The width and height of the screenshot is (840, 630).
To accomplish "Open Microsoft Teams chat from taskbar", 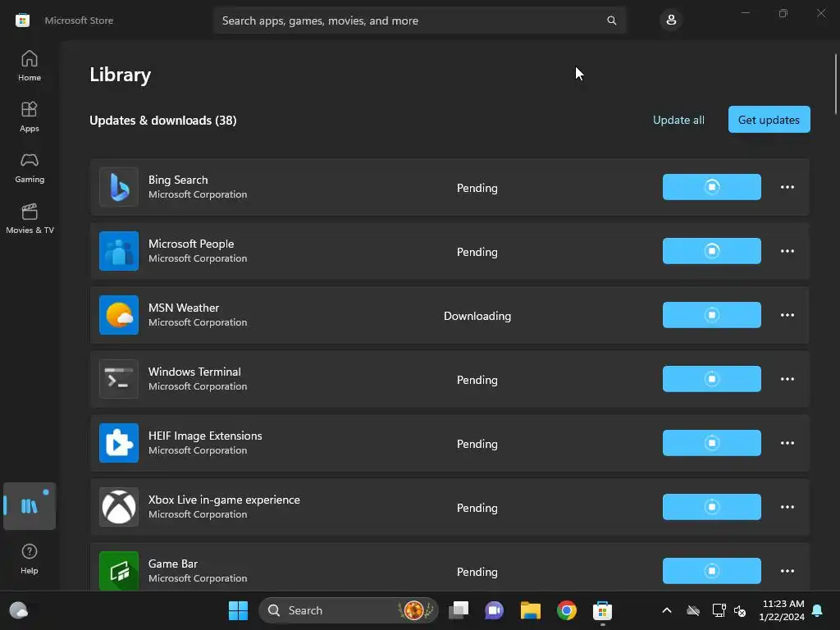I will 494,610.
